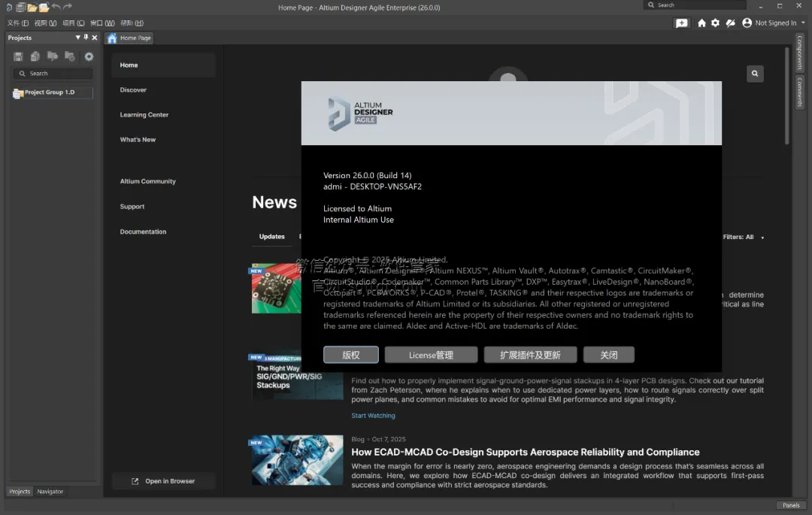The width and height of the screenshot is (812, 515).
Task: Open the 帮助 (H) menu
Action: (x=132, y=23)
